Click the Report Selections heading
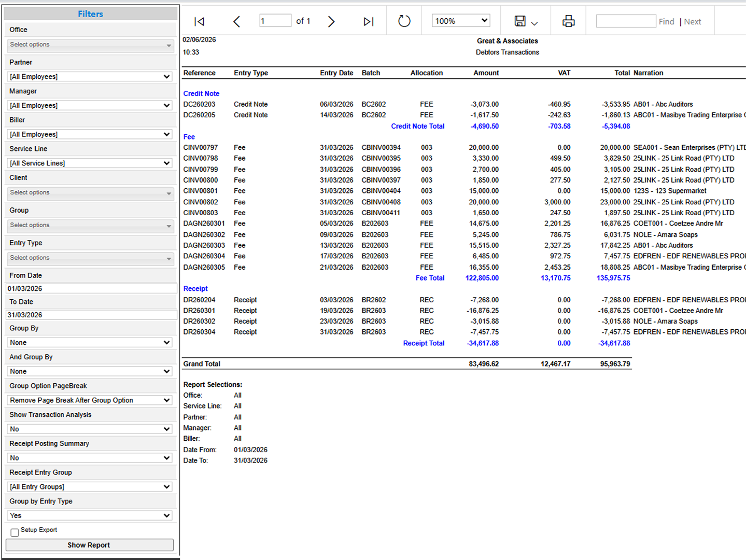Viewport: 746px width, 560px height. coord(213,385)
